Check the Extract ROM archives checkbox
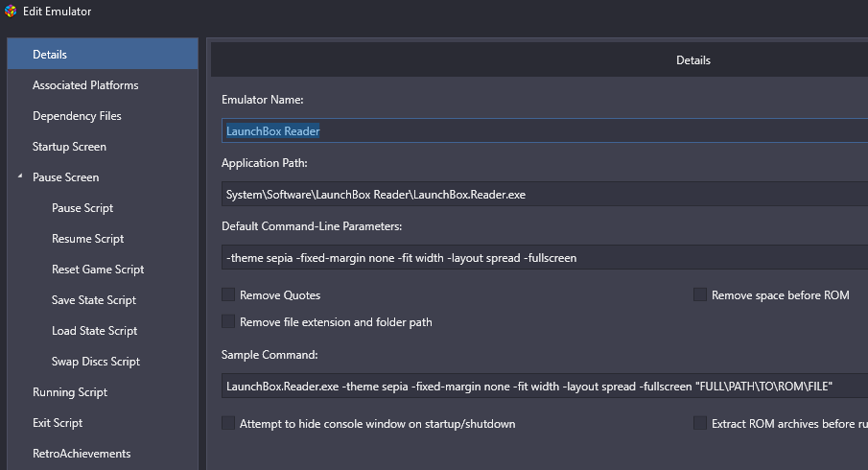The image size is (868, 470). [700, 423]
